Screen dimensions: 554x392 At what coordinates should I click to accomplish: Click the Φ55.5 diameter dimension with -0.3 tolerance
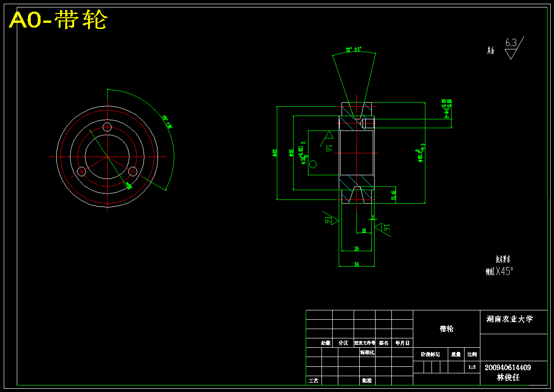click(421, 153)
